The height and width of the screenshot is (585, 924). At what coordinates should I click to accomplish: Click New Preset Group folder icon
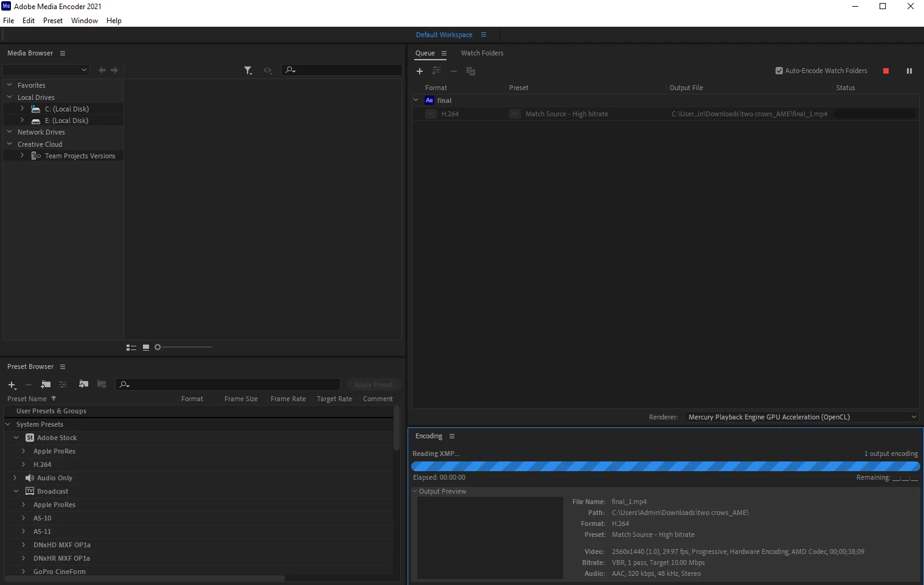(x=46, y=385)
